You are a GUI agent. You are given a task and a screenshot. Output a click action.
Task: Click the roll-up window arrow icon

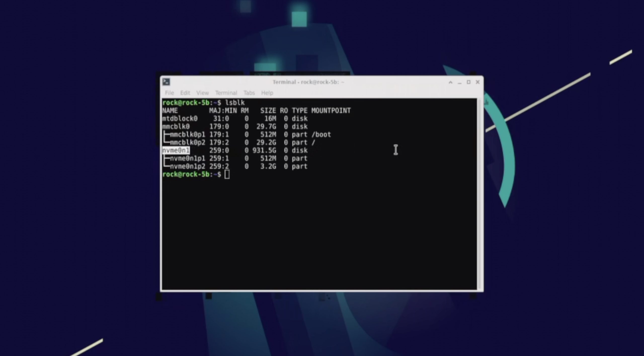[x=450, y=82]
